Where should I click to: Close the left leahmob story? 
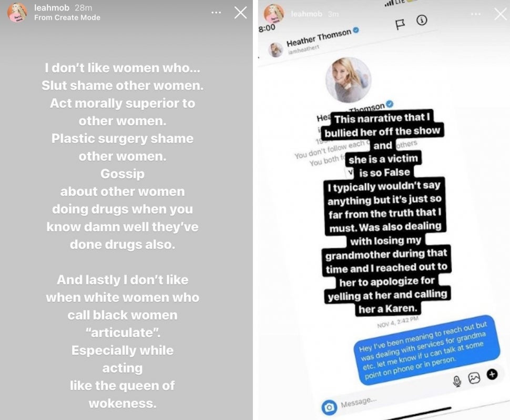(x=240, y=13)
